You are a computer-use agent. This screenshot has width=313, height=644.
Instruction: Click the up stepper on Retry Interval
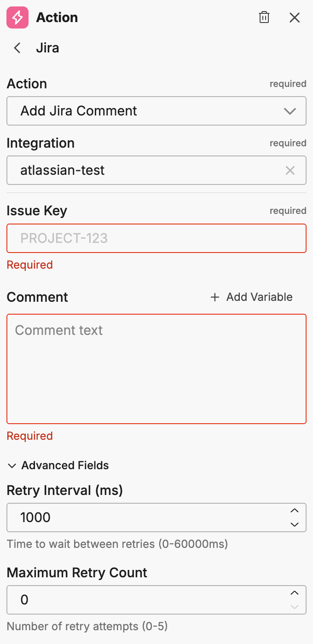pos(294,511)
